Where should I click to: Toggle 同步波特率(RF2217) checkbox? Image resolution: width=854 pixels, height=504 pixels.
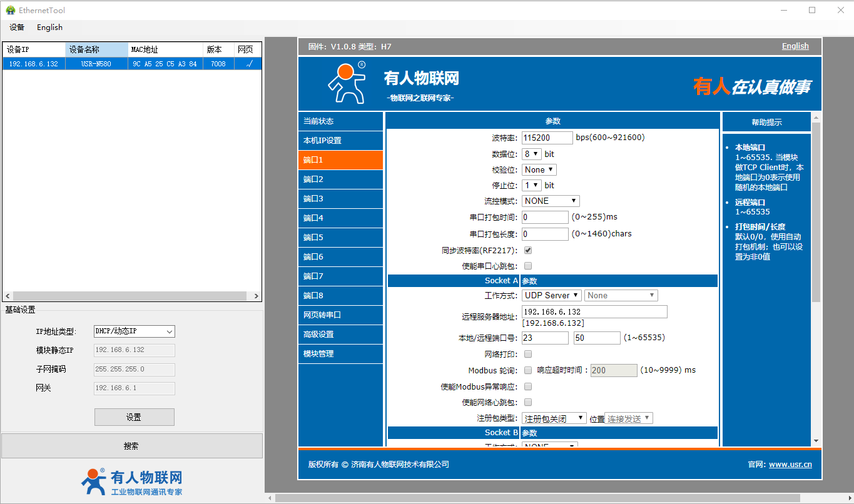tap(528, 250)
